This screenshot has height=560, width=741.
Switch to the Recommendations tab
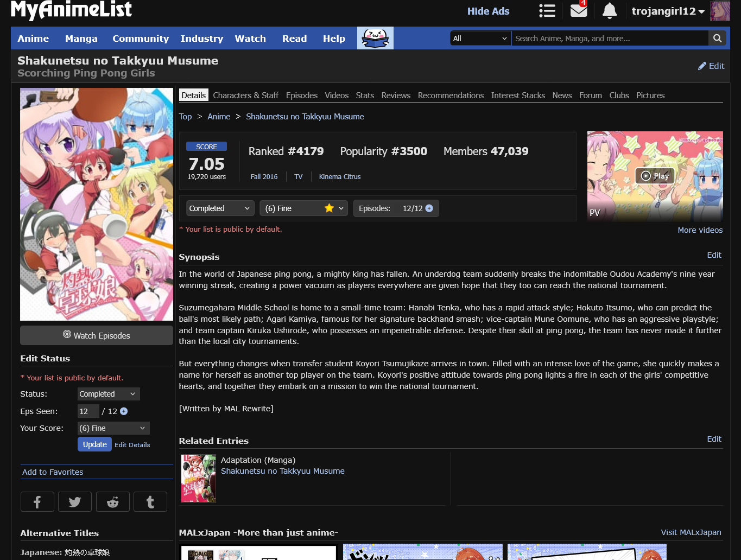tap(451, 95)
